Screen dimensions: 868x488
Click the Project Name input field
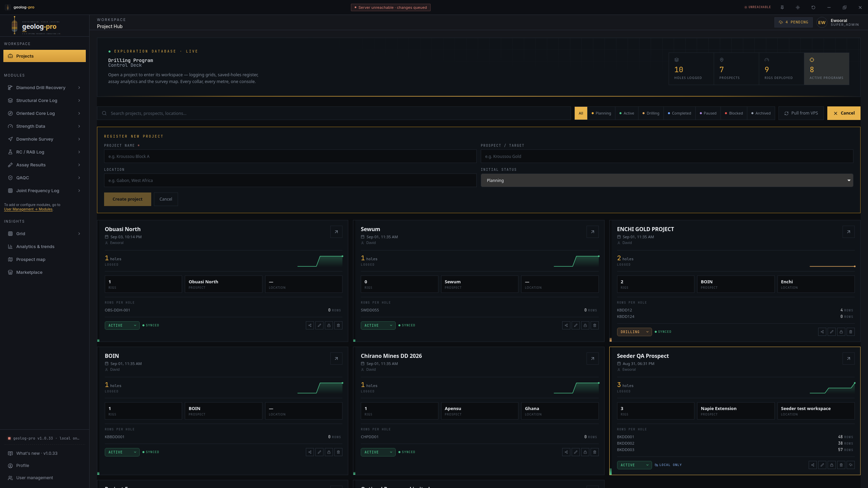tap(290, 156)
